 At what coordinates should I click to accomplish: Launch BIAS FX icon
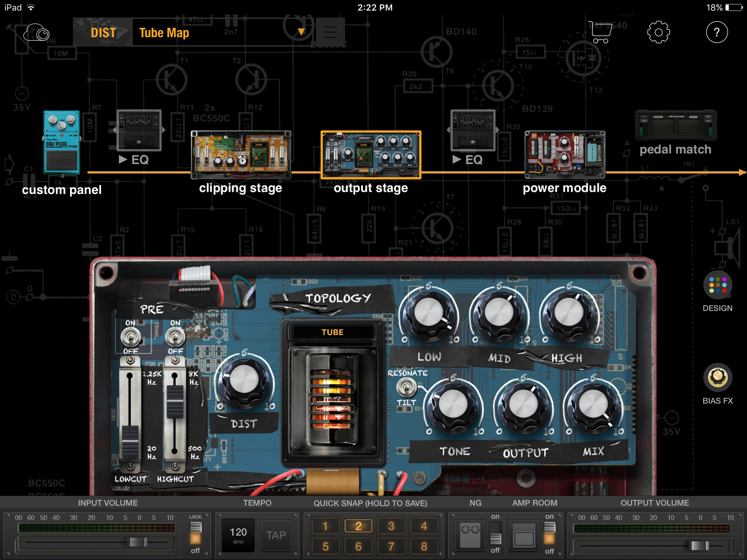717,378
